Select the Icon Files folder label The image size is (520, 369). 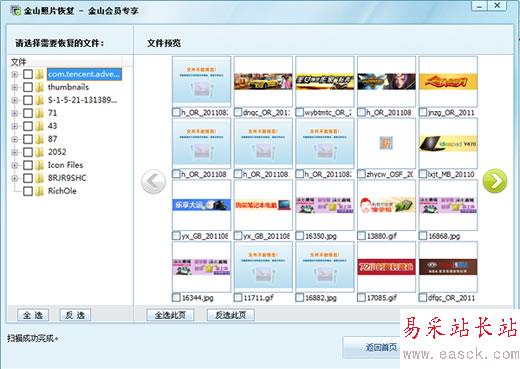pos(66,165)
